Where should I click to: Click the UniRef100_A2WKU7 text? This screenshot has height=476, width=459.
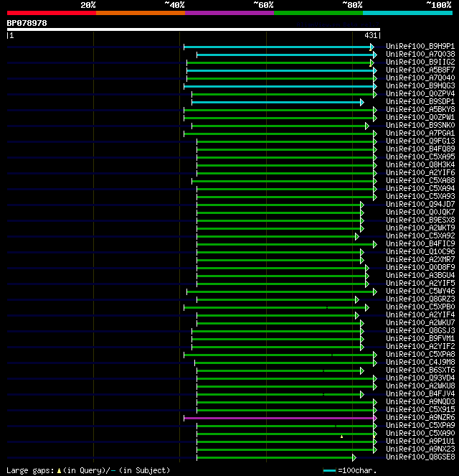(x=420, y=322)
